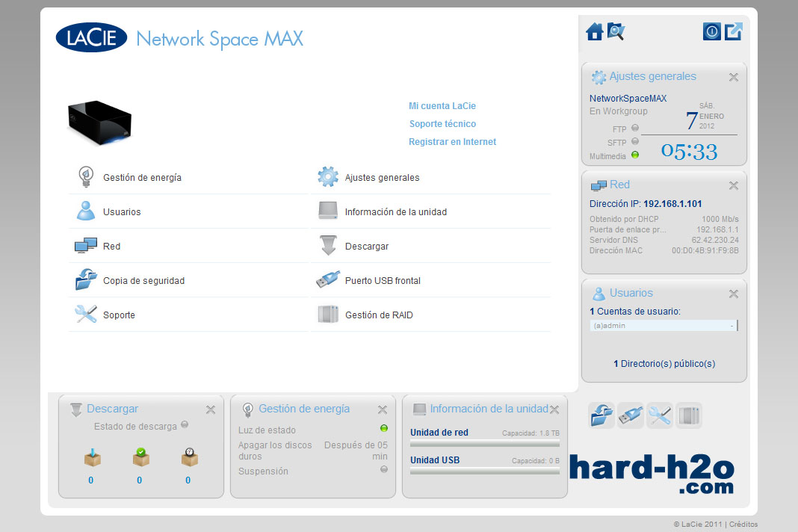Toggle the Luz de estado green indicator
Image resolution: width=798 pixels, height=532 pixels.
pyautogui.click(x=384, y=428)
